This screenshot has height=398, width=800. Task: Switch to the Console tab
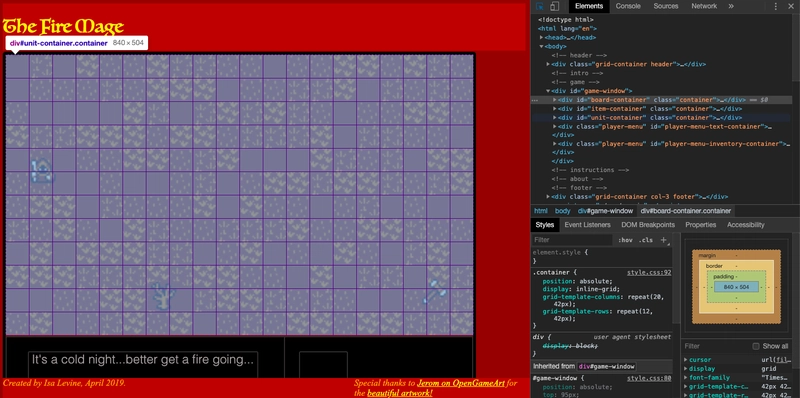628,6
